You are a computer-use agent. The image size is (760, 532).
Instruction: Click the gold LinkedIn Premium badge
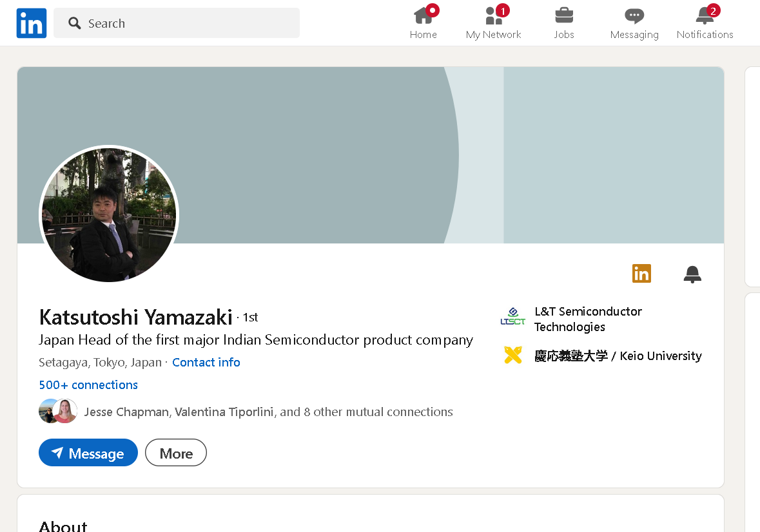[x=641, y=274]
